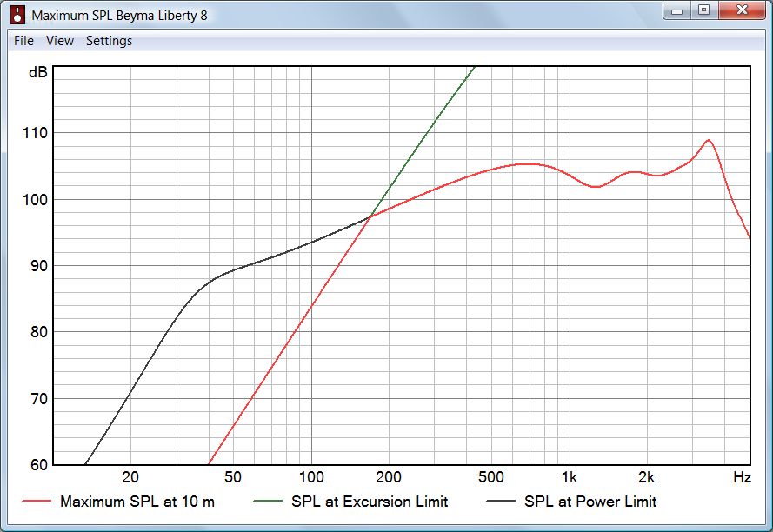Click the speaker app icon in title bar
The height and width of the screenshot is (532, 773).
[17, 15]
